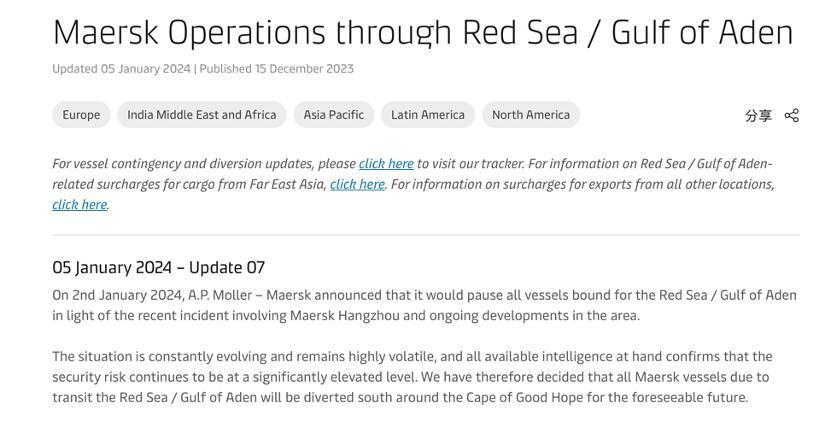Click the '05 January 2024 – Update 07' heading

point(158,268)
